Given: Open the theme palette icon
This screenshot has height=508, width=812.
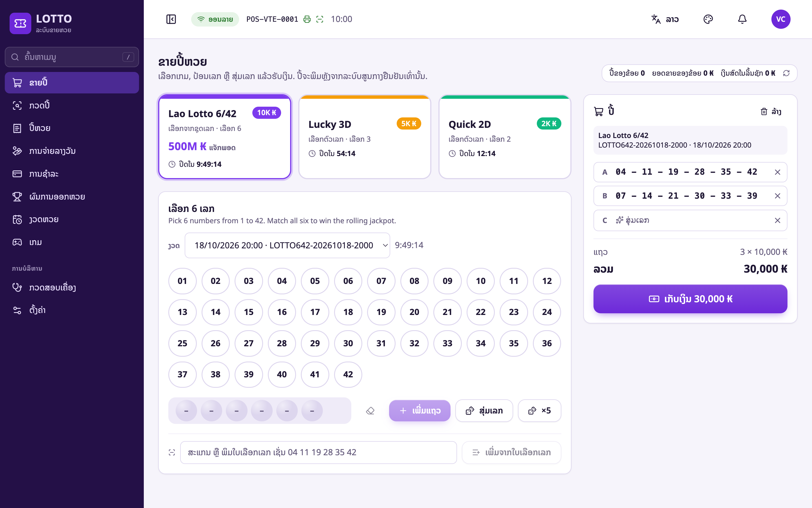Looking at the screenshot, I should point(708,19).
